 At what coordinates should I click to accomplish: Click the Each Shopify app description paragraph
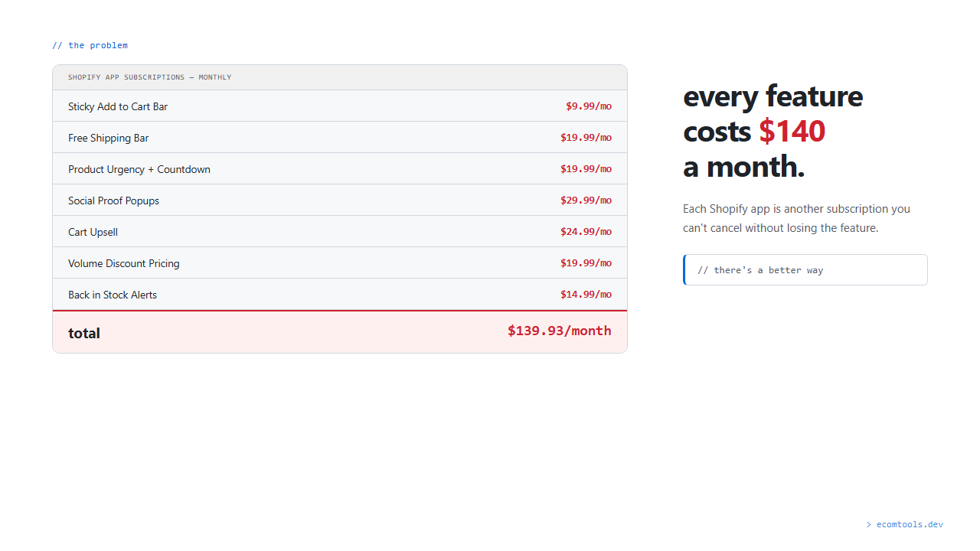tap(796, 218)
